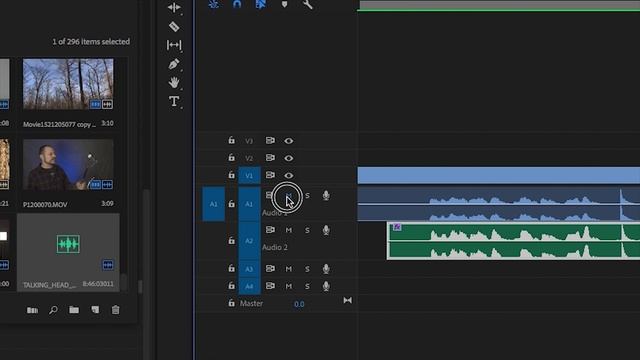Toggle sync lock on A3 track
The height and width of the screenshot is (360, 640).
coord(270,269)
